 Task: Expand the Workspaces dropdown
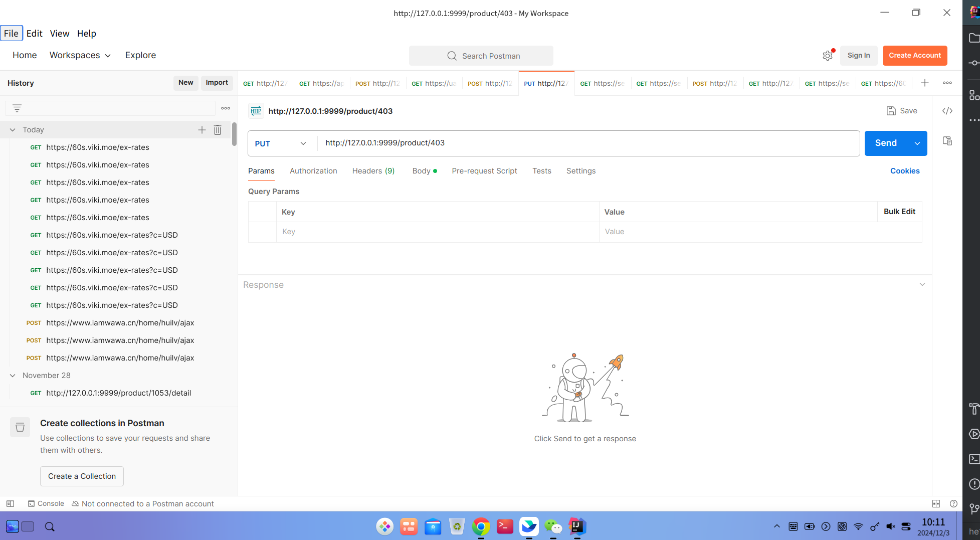(x=80, y=55)
